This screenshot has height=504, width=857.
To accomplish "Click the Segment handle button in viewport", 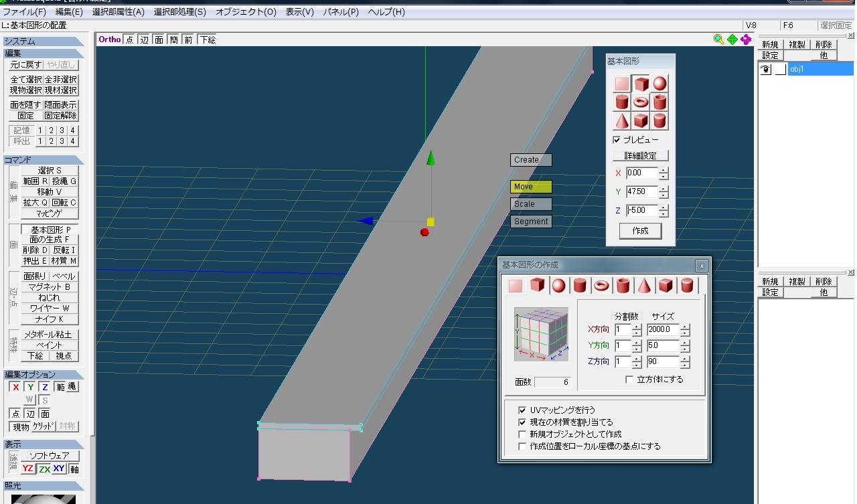I will pos(531,222).
